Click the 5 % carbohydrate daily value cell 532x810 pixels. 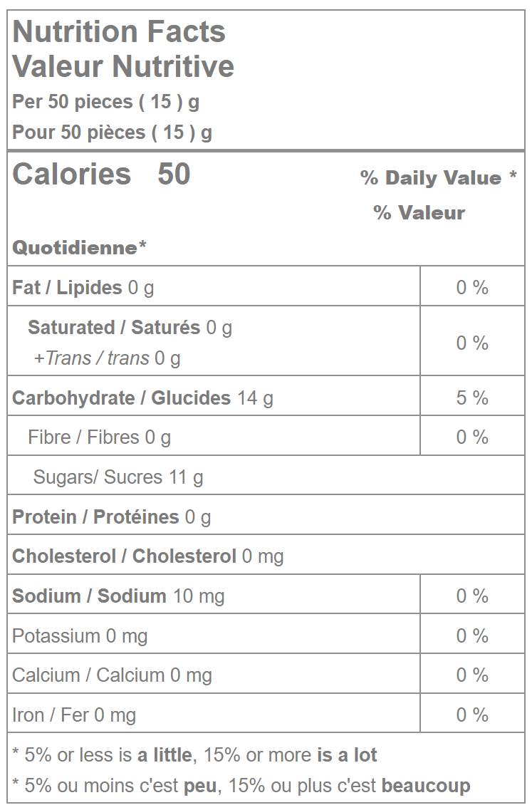(472, 398)
